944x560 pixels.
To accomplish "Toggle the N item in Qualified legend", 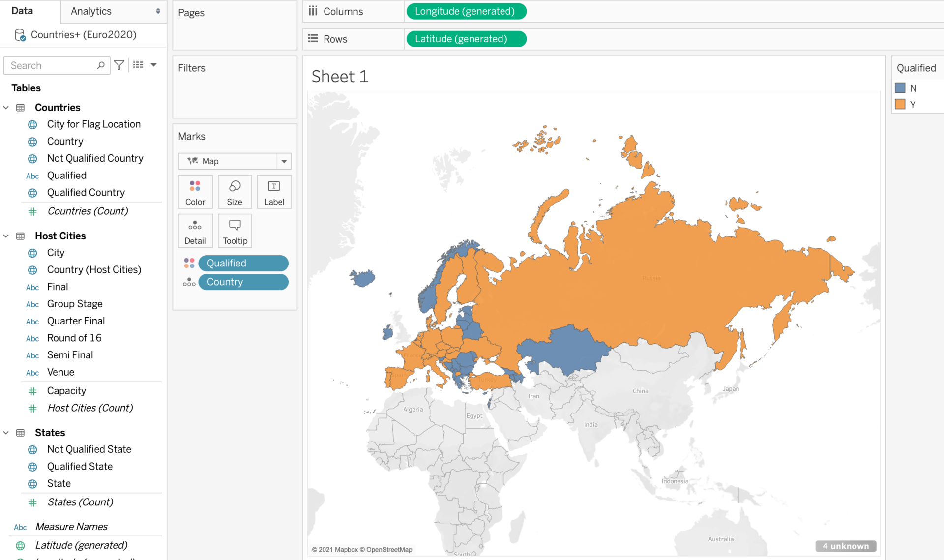I will (900, 88).
